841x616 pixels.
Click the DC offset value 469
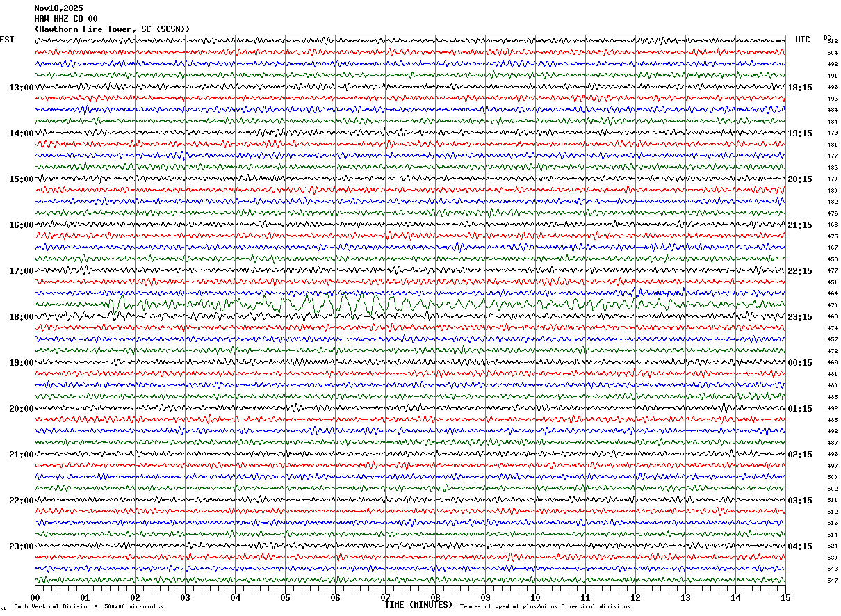(832, 363)
